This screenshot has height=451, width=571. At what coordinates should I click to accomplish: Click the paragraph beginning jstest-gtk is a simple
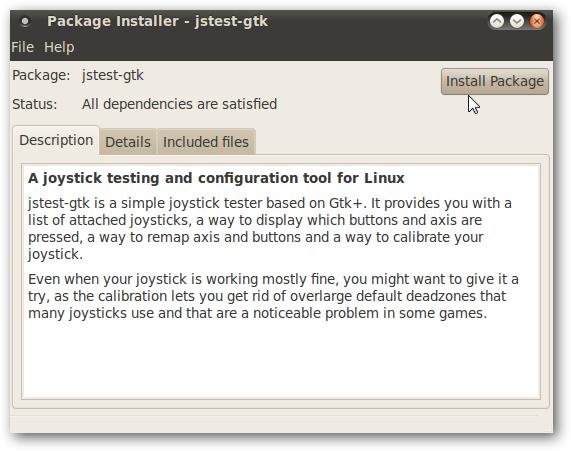[269, 228]
